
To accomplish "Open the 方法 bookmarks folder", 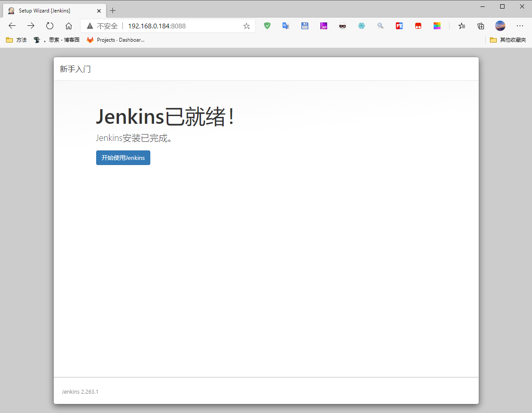I will tap(16, 40).
